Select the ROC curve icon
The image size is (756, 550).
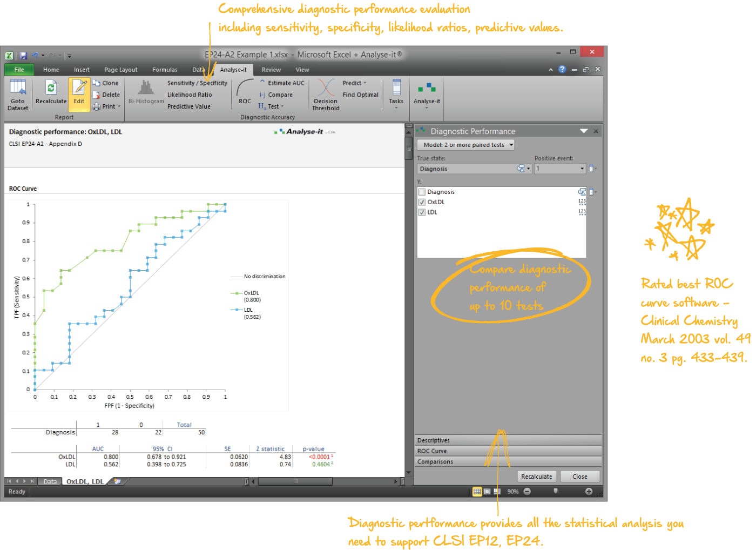(x=245, y=87)
